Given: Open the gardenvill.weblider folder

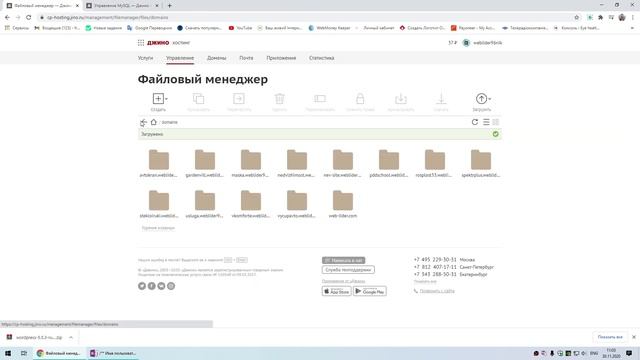Looking at the screenshot, I should [204, 163].
